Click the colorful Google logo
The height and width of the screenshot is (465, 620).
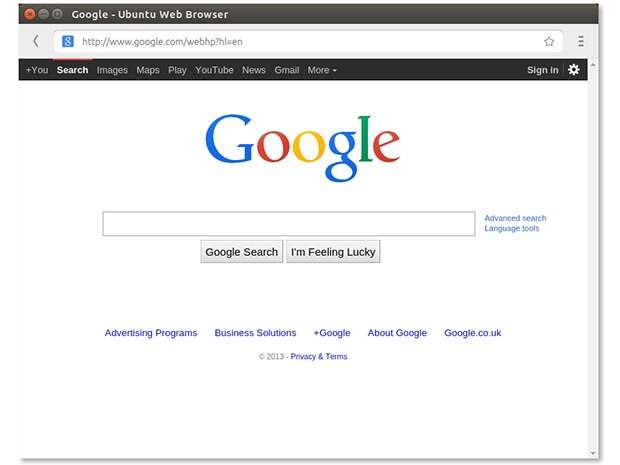pyautogui.click(x=302, y=147)
